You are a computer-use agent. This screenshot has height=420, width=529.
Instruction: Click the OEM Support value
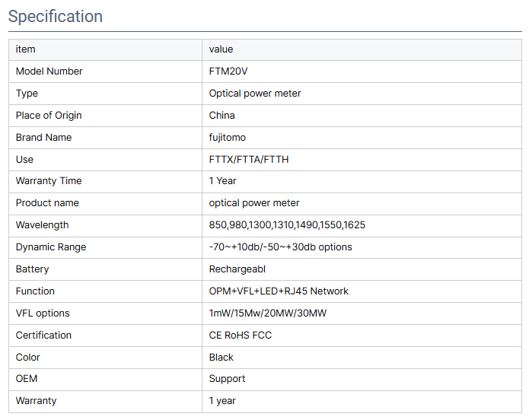coord(227,378)
